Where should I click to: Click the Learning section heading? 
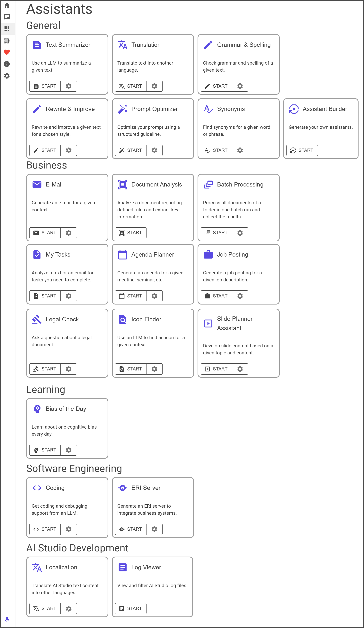click(x=46, y=389)
